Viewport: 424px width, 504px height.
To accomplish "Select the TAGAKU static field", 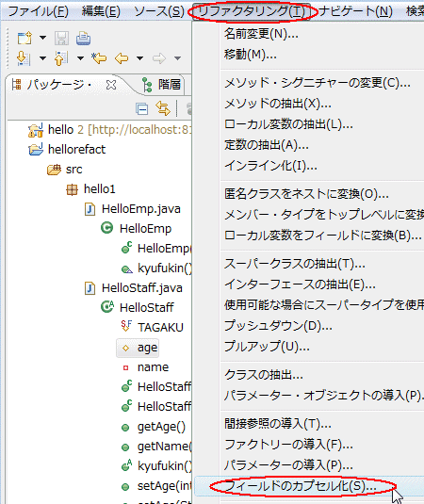I will [153, 327].
